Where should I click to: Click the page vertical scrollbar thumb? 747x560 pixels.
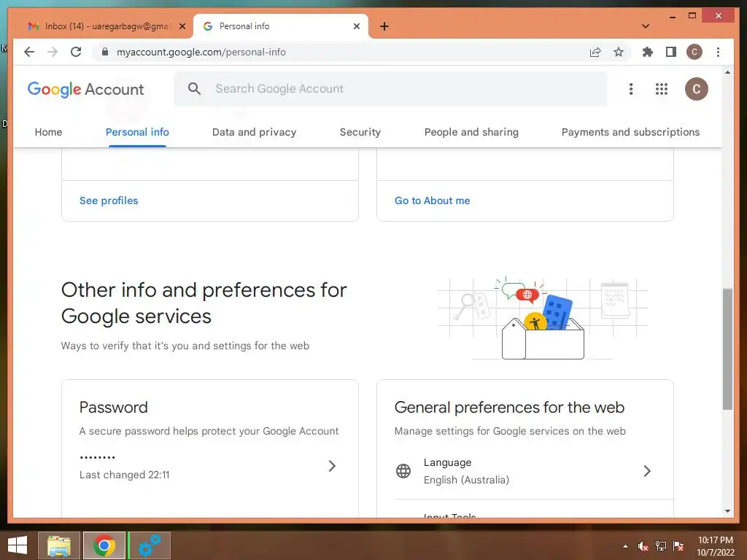727,349
